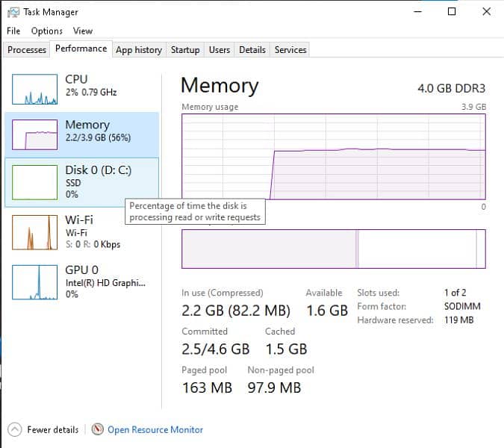Open the Wi-Fi throughput mini graph
The height and width of the screenshot is (448, 504).
click(34, 232)
